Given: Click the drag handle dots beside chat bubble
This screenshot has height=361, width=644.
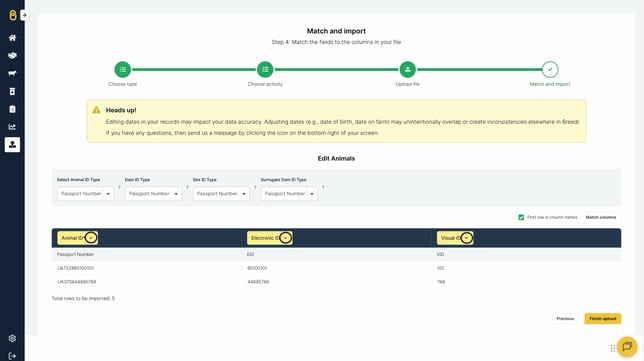Looking at the screenshot, I should (613, 348).
